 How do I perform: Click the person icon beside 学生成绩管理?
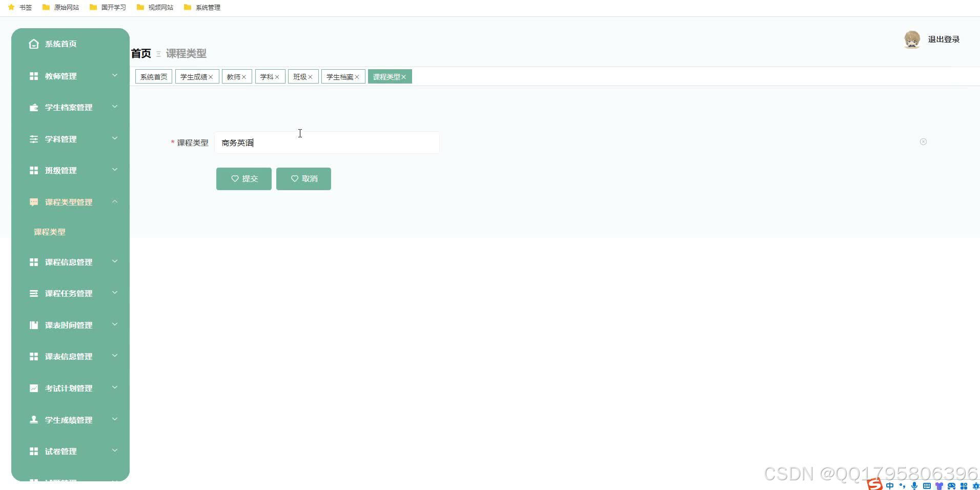[34, 419]
